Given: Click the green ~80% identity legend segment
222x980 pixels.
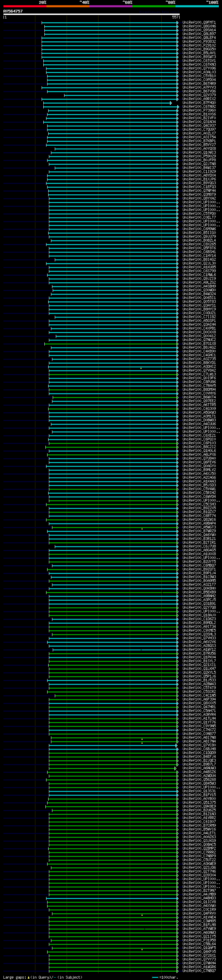Looking at the screenshot, I should pyautogui.click(x=154, y=6).
